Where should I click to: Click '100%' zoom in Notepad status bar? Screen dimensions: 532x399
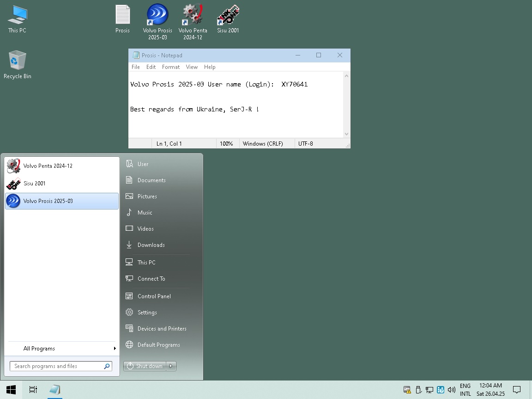226,144
